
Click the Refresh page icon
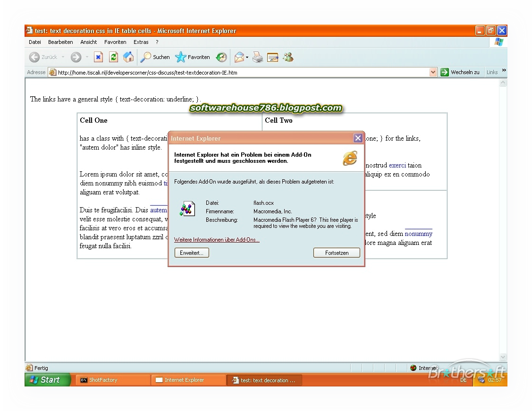[113, 57]
